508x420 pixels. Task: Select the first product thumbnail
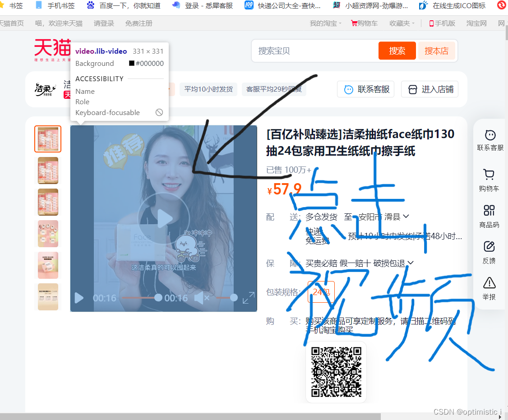(x=48, y=139)
